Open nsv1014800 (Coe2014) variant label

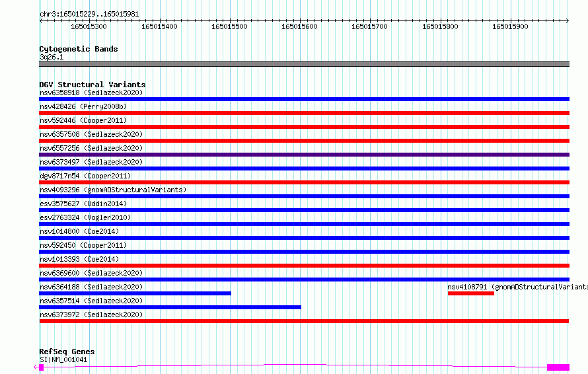[79, 231]
